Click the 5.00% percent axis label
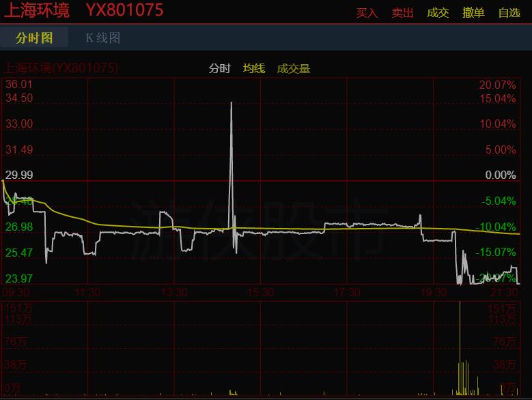The width and height of the screenshot is (532, 400). (501, 149)
